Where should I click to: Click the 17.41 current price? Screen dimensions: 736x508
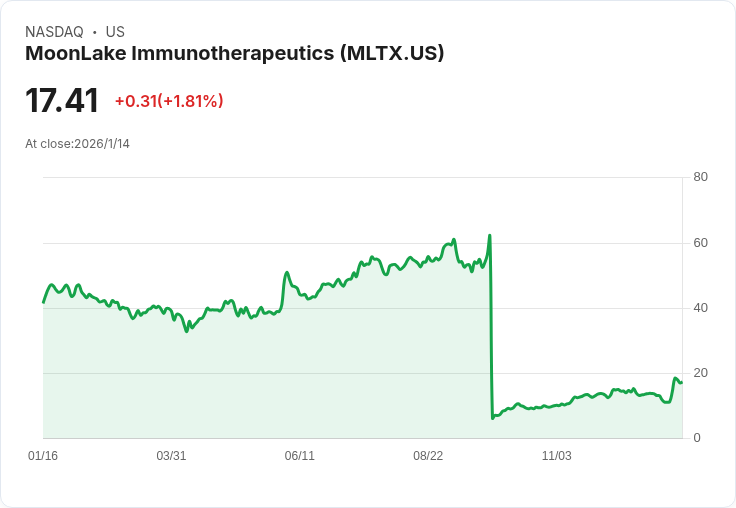[62, 101]
